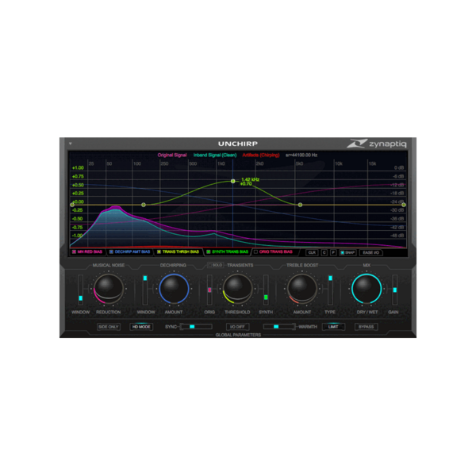
Task: Toggle HD MODE off
Action: pos(141,327)
